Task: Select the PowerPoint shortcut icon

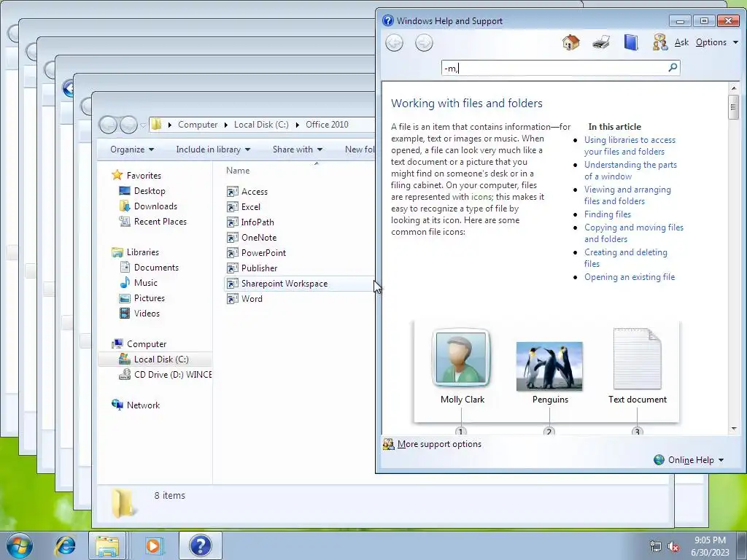Action: click(233, 253)
